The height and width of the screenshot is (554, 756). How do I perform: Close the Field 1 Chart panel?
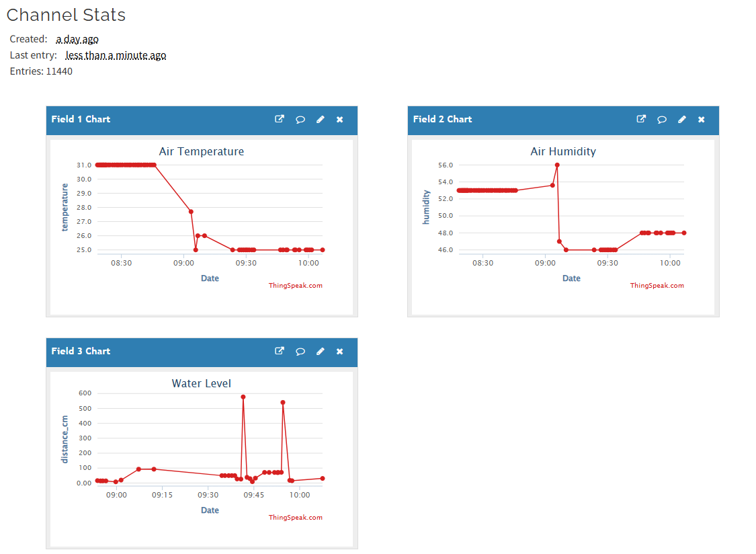click(340, 120)
